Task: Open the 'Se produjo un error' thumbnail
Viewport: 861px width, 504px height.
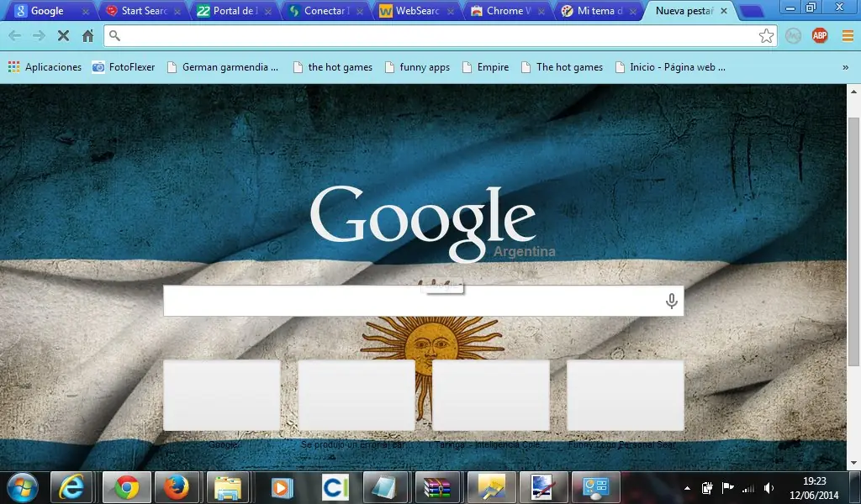Action: pos(357,396)
